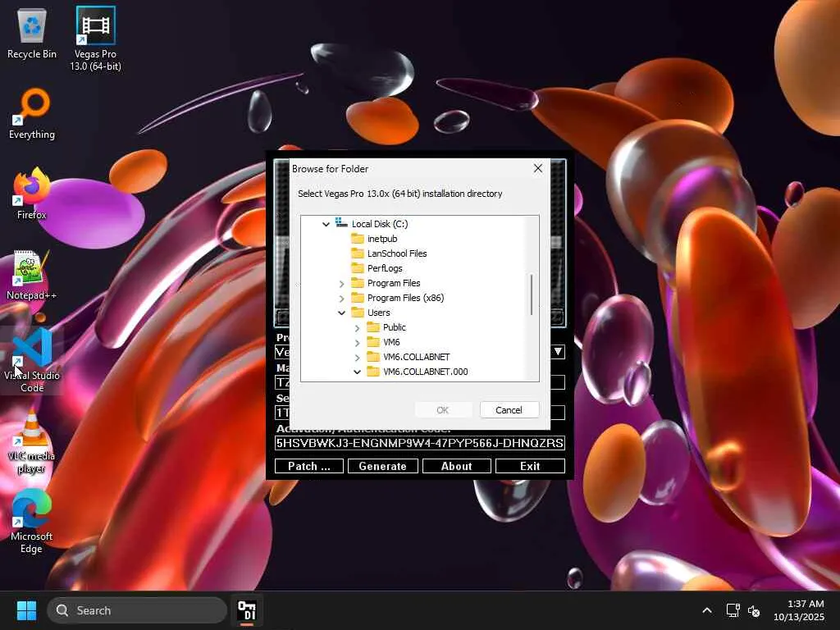Screen dimensions: 840x630
Task: Select the Program Files (x86) folder label
Action: tap(405, 298)
